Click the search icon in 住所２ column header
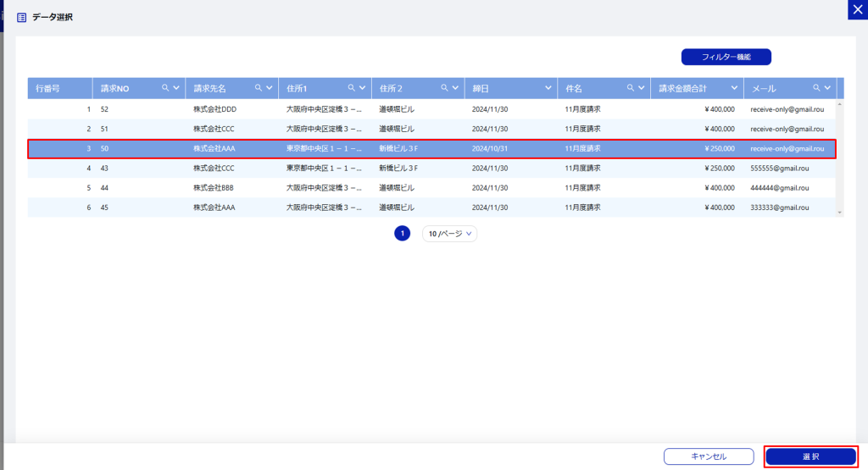The image size is (868, 470). tap(444, 88)
